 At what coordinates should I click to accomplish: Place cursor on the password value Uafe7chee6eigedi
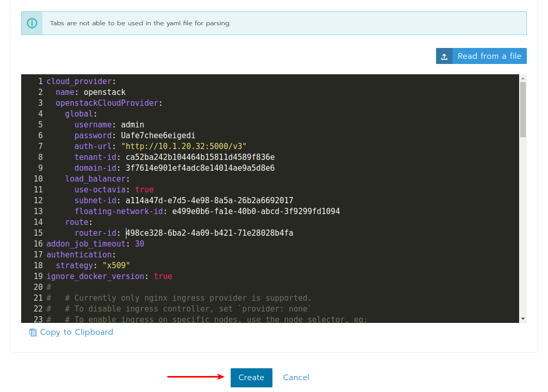[158, 136]
